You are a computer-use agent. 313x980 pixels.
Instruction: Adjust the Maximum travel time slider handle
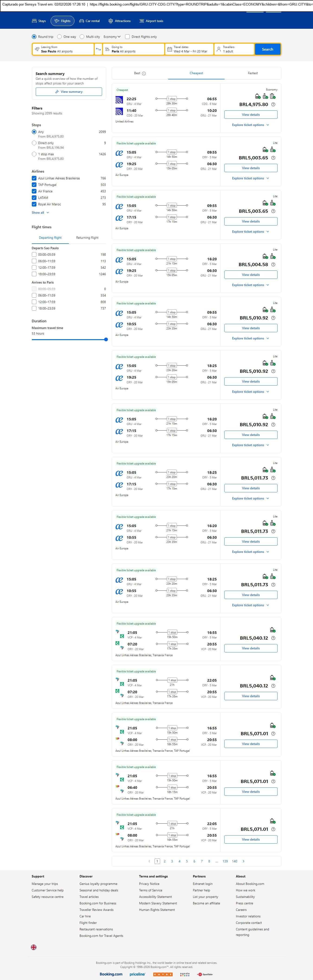[x=106, y=339]
